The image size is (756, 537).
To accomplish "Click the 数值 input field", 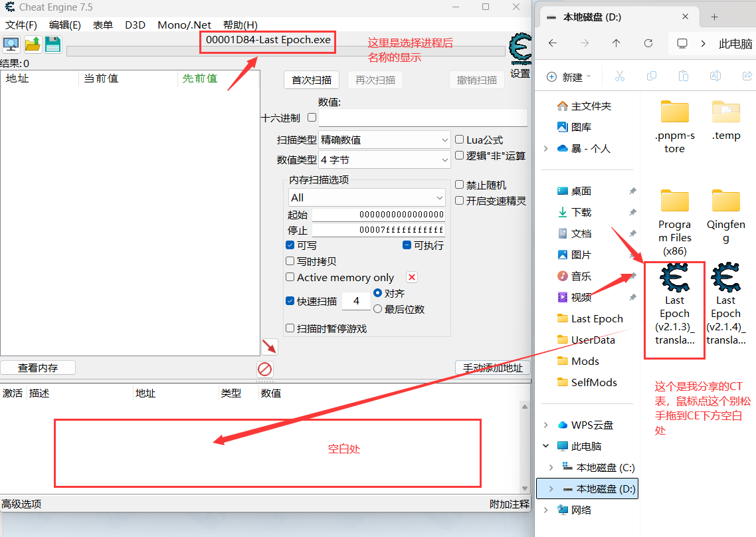I will point(423,118).
